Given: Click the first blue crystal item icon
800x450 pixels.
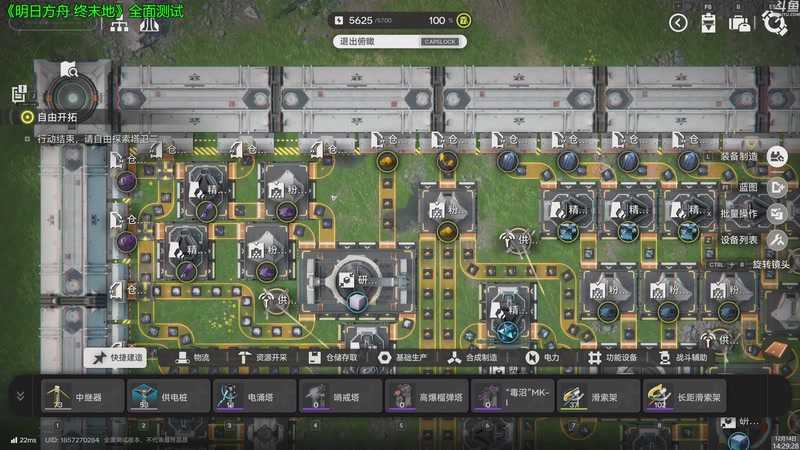Looking at the screenshot, I should coord(508,162).
